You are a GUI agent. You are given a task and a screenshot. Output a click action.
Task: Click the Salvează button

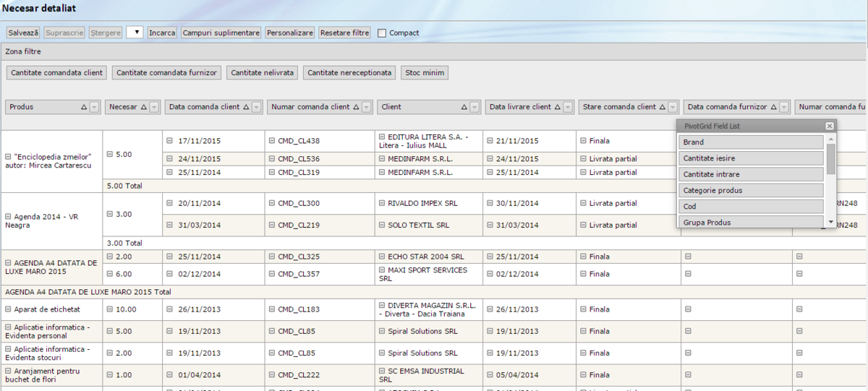tap(23, 33)
